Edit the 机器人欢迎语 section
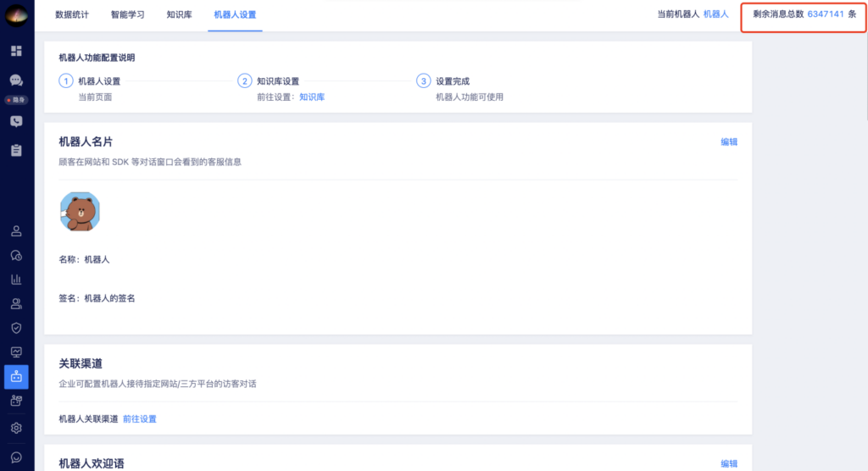 729,464
